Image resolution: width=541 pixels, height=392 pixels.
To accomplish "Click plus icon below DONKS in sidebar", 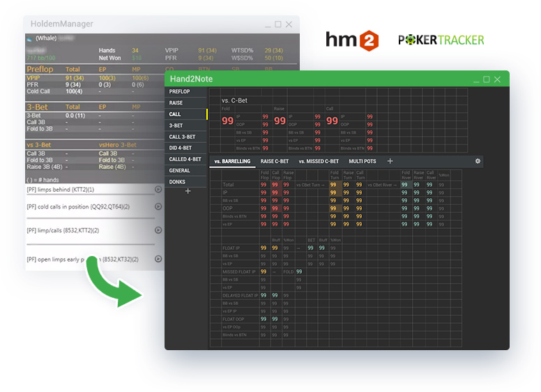I will (187, 191).
